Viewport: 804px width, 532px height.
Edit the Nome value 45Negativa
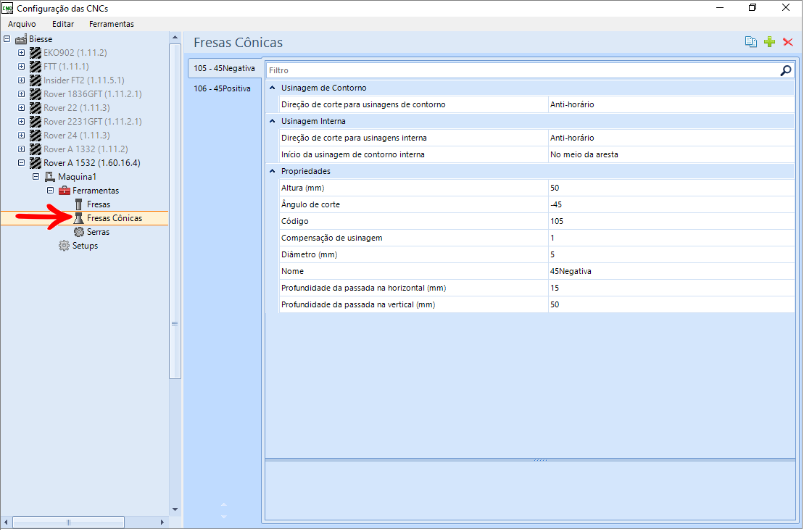coord(671,271)
